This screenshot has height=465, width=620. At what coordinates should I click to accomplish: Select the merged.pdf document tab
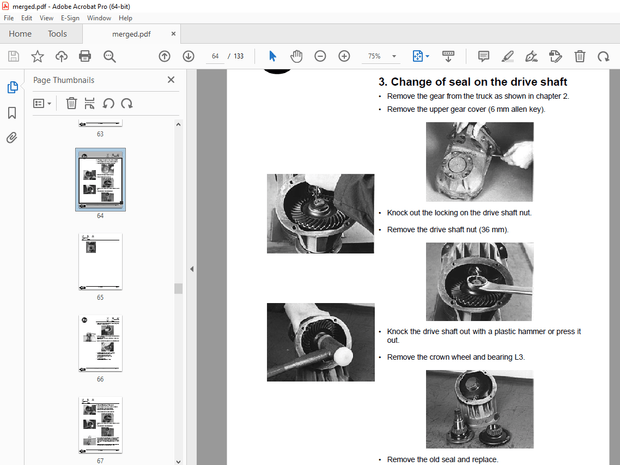click(131, 34)
